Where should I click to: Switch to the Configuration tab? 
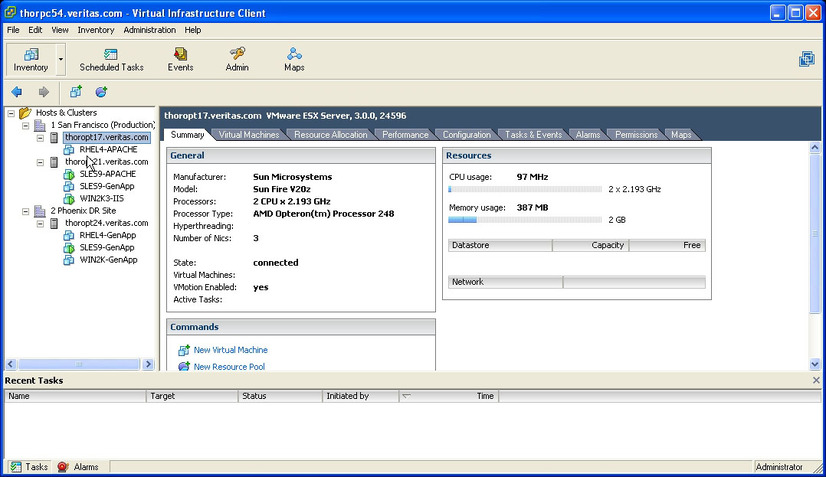467,135
